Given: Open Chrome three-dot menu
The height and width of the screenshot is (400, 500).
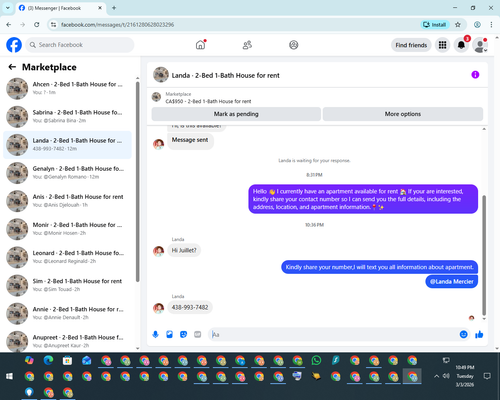Looking at the screenshot, I should click(x=491, y=25).
